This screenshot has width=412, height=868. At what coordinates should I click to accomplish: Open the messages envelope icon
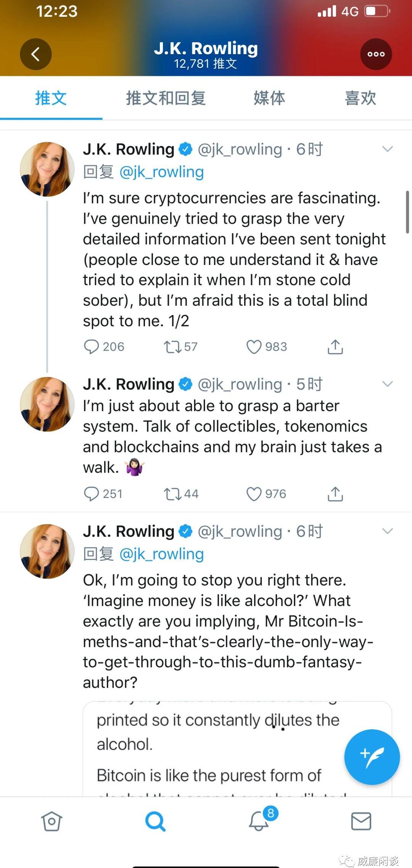click(x=361, y=821)
